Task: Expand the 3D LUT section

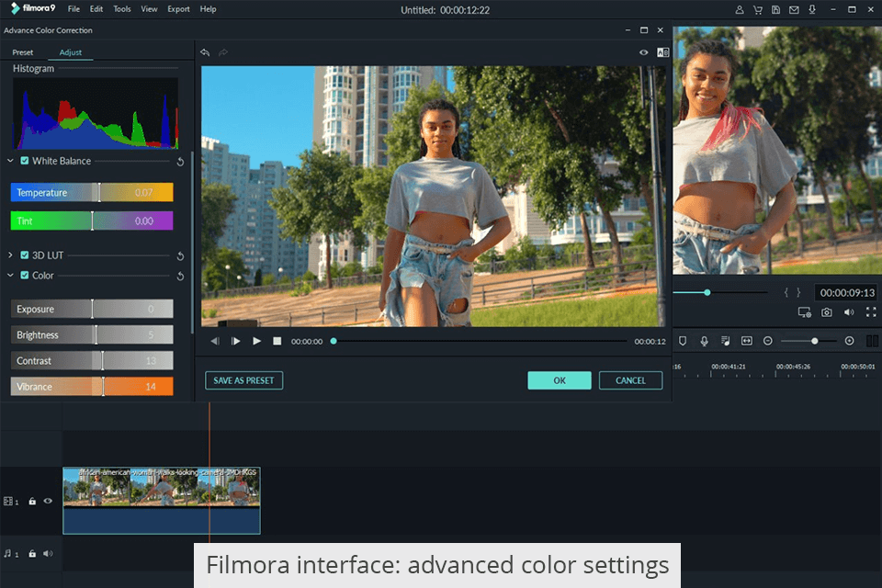Action: pos(10,254)
